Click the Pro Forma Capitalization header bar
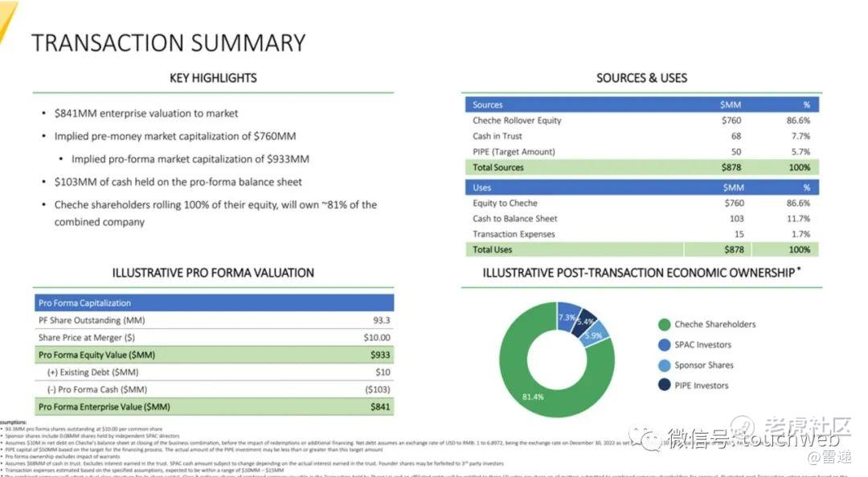 pyautogui.click(x=215, y=303)
